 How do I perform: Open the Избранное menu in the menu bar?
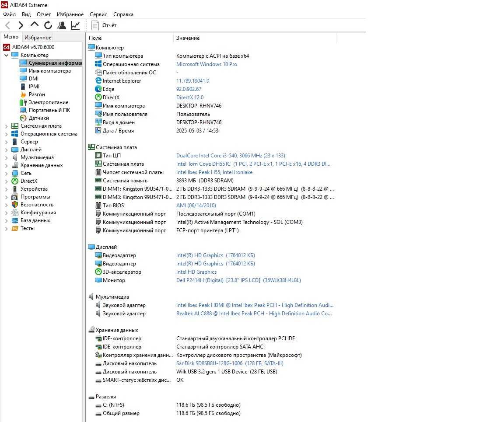click(x=70, y=14)
